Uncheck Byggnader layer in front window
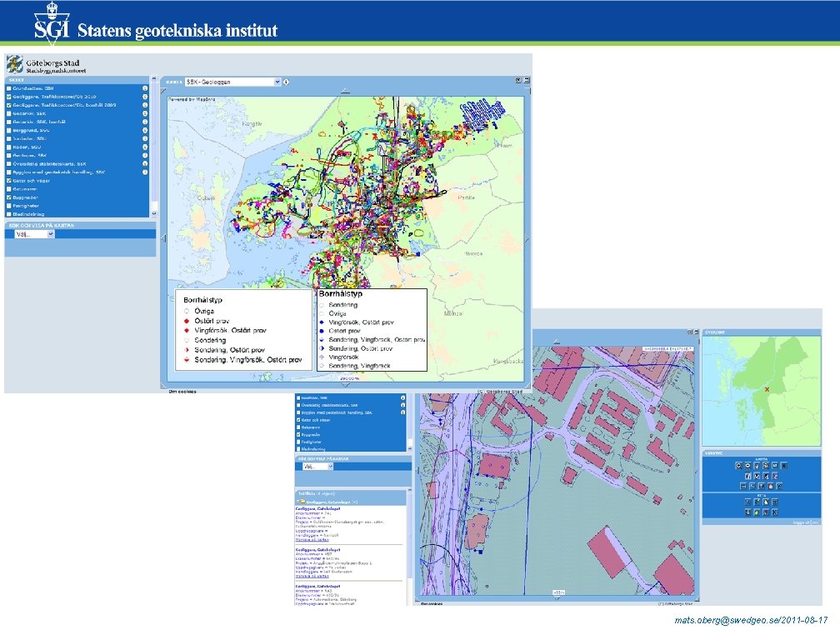The image size is (840, 630). point(9,197)
